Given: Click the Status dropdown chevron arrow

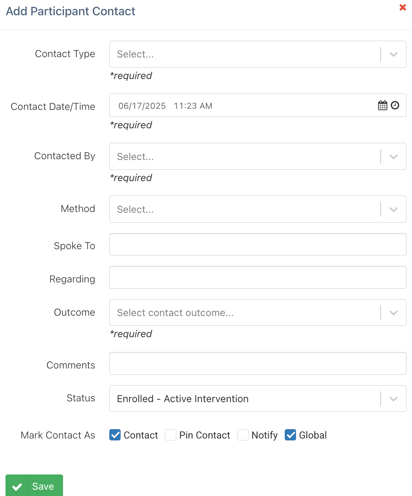Looking at the screenshot, I should point(394,399).
